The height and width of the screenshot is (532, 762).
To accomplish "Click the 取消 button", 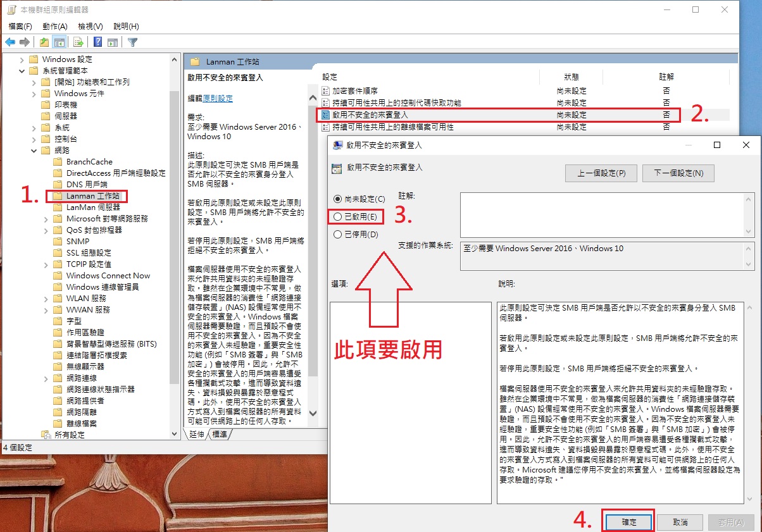I will [x=680, y=522].
